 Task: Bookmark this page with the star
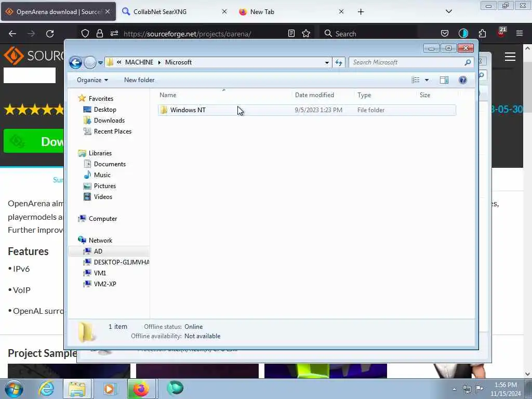point(306,34)
